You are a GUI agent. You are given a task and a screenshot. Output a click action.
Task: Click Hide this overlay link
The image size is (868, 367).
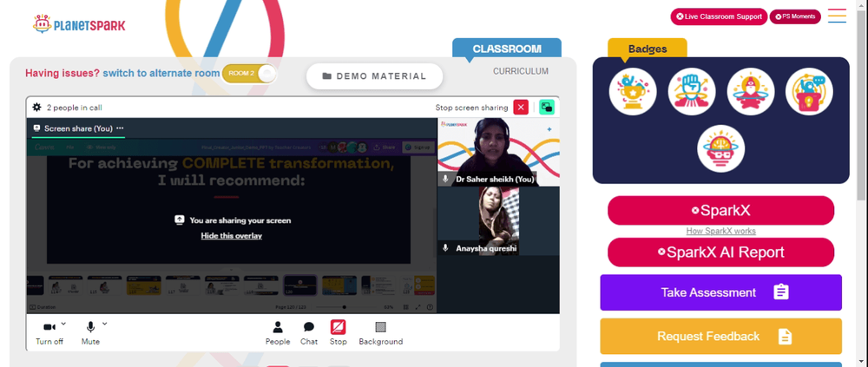[x=232, y=236]
